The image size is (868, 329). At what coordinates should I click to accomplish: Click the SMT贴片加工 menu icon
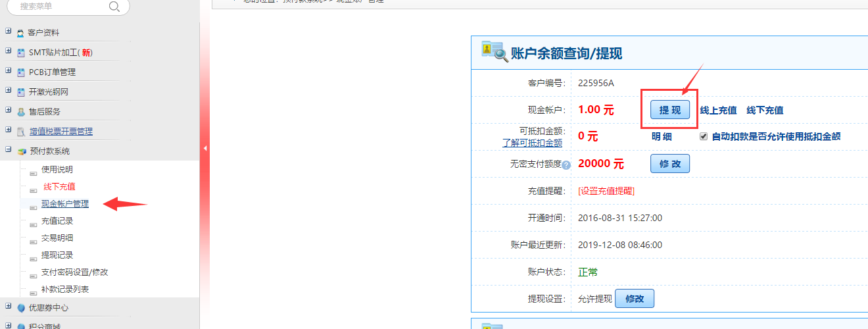point(21,53)
